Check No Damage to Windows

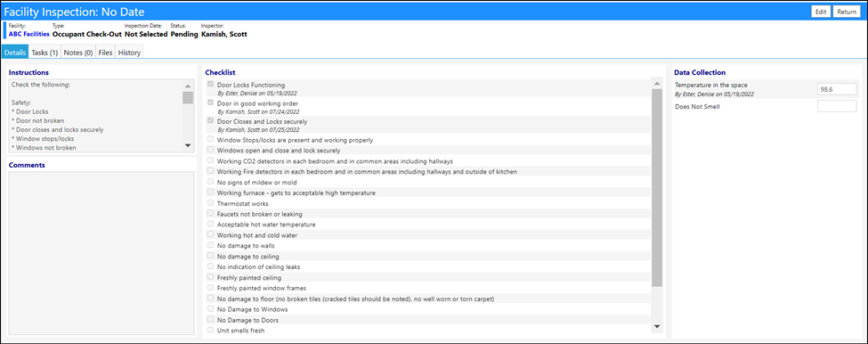(x=210, y=308)
